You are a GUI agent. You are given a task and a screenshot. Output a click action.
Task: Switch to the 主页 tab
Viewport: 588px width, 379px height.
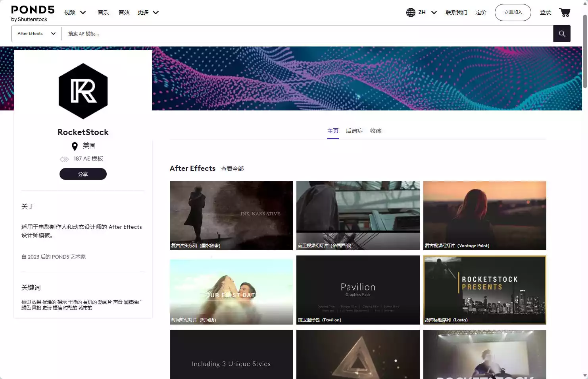[x=333, y=131]
